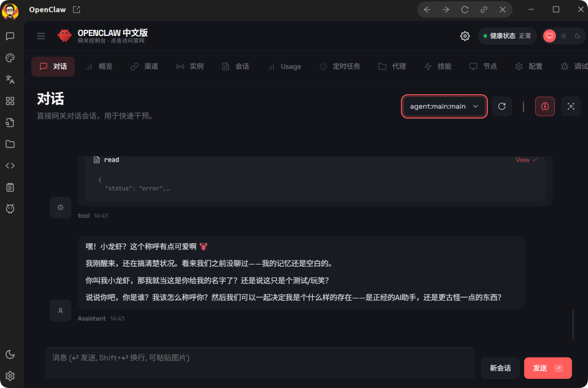Click the chat vertical scrollbar
The image size is (588, 388).
click(573, 324)
